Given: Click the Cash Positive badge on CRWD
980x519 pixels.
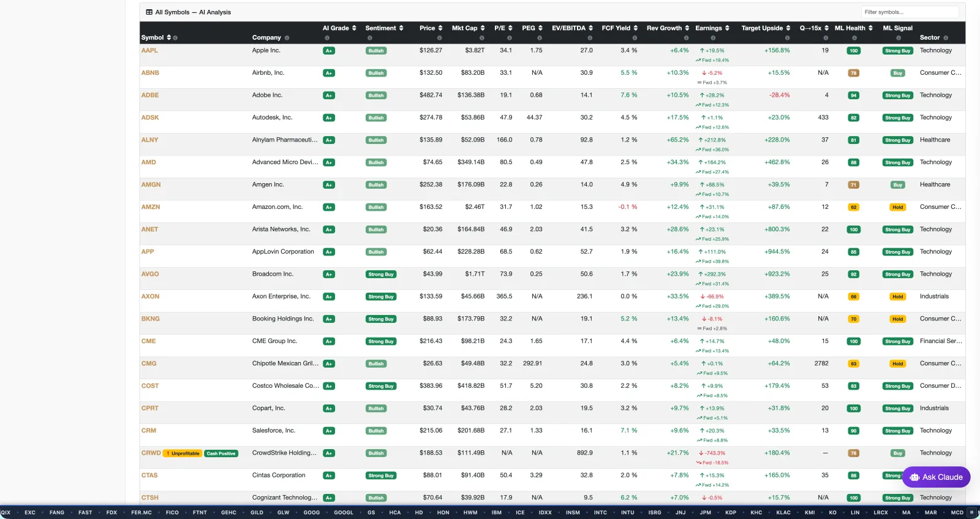Looking at the screenshot, I should pyautogui.click(x=221, y=453).
